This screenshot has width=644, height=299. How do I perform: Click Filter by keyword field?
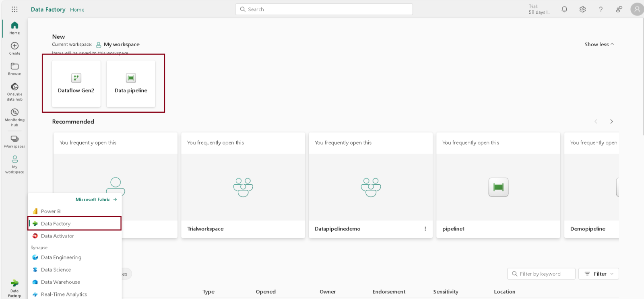click(x=541, y=274)
